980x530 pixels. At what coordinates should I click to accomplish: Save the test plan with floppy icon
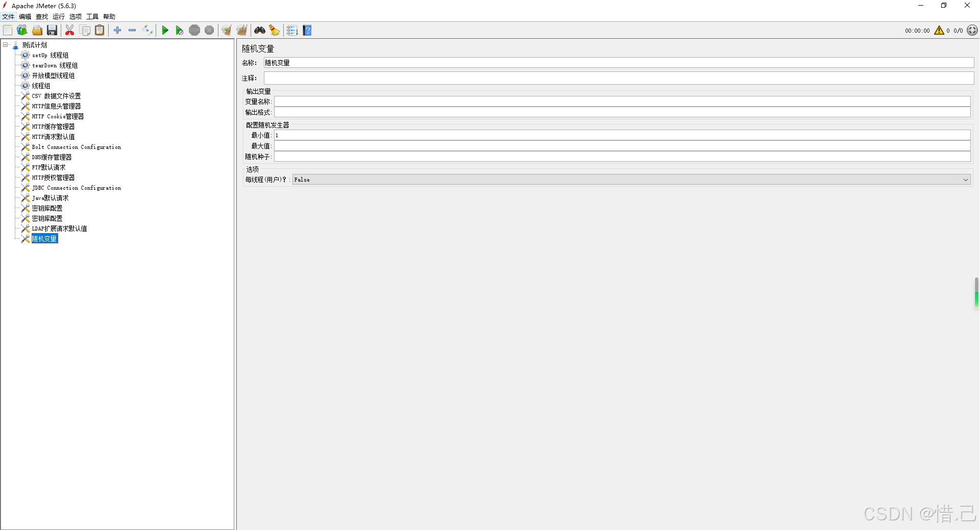click(52, 31)
